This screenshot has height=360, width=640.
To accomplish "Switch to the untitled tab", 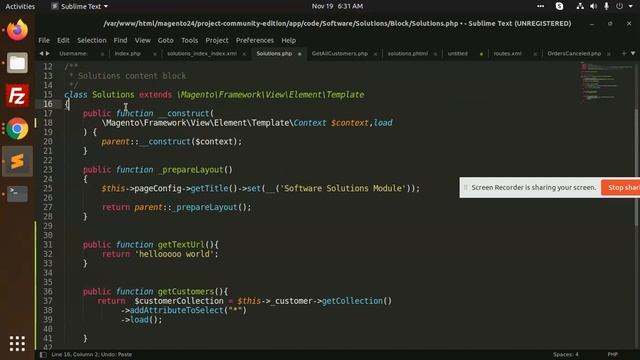I will coord(458,53).
